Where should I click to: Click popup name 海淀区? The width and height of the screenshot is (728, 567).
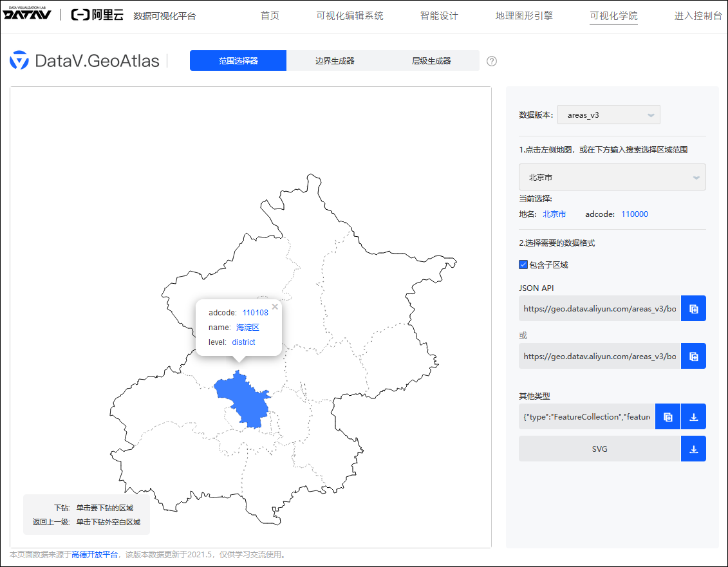(x=247, y=328)
